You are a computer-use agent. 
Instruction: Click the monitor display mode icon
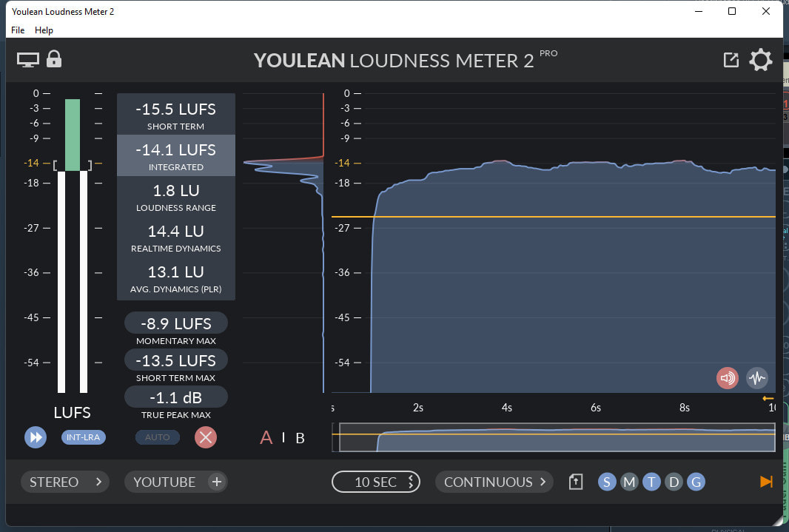[27, 60]
